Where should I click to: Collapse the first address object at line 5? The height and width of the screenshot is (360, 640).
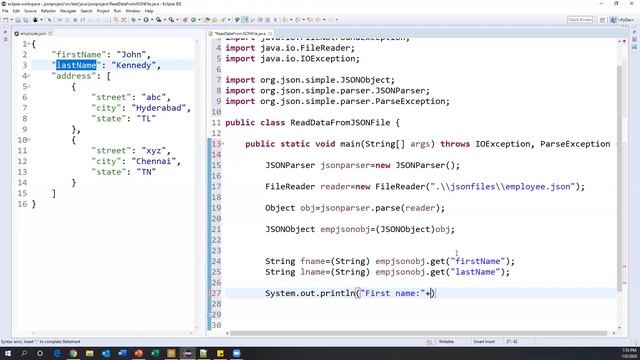[29, 87]
